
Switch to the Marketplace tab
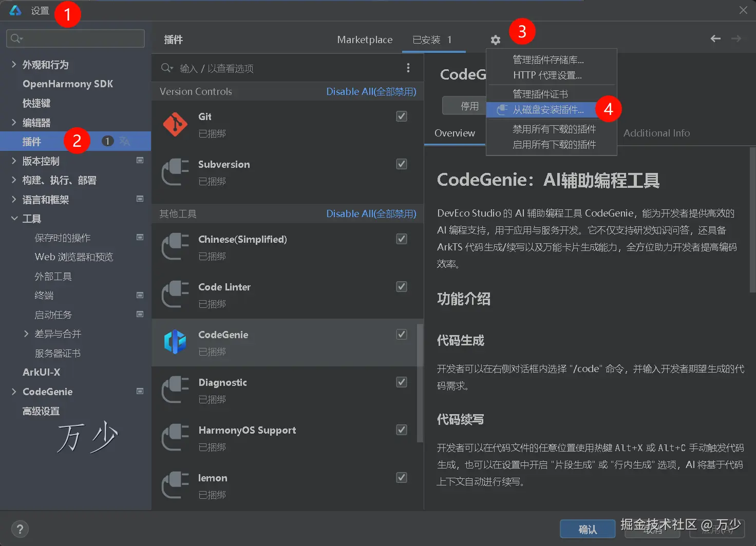click(x=365, y=40)
